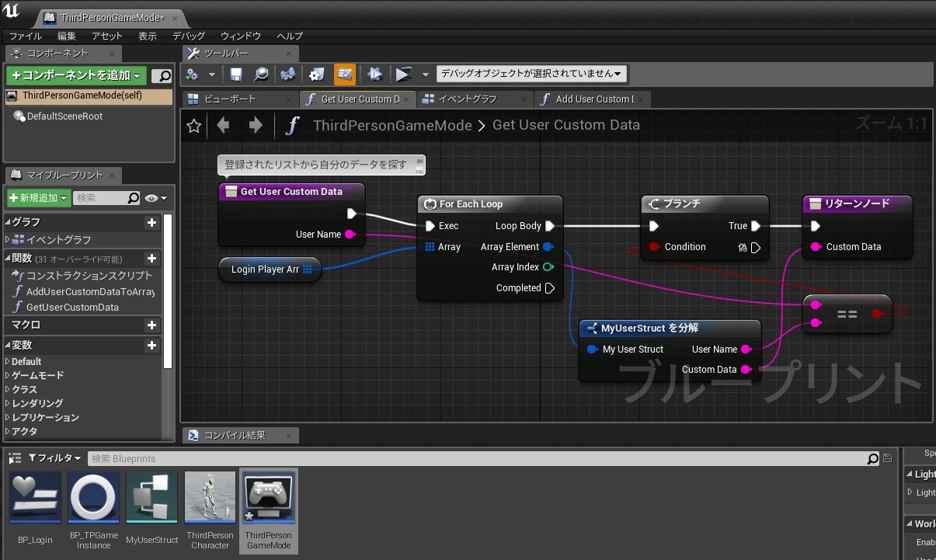936x560 pixels.
Task: Open the アセット menu
Action: tap(107, 36)
